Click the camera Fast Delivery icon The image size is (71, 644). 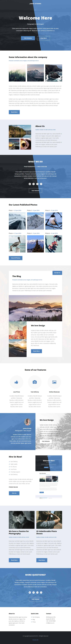[x=35, y=382]
